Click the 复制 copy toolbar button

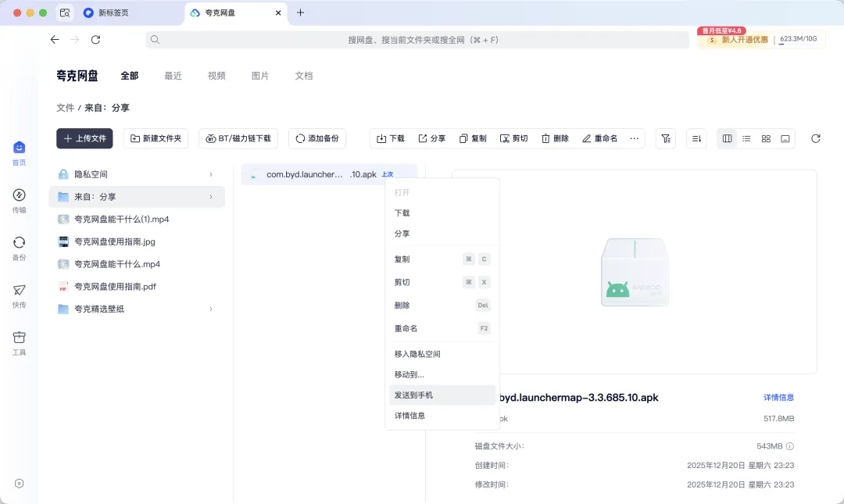coord(473,138)
